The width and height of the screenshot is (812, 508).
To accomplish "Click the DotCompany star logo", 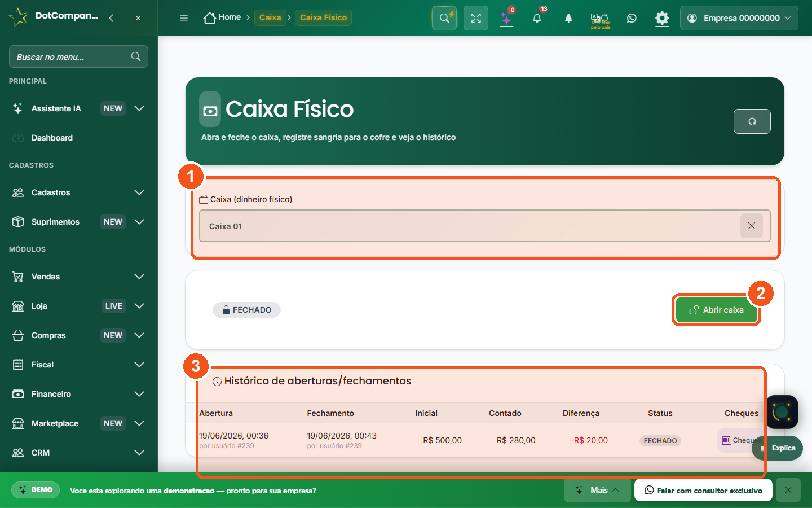I will pyautogui.click(x=18, y=17).
